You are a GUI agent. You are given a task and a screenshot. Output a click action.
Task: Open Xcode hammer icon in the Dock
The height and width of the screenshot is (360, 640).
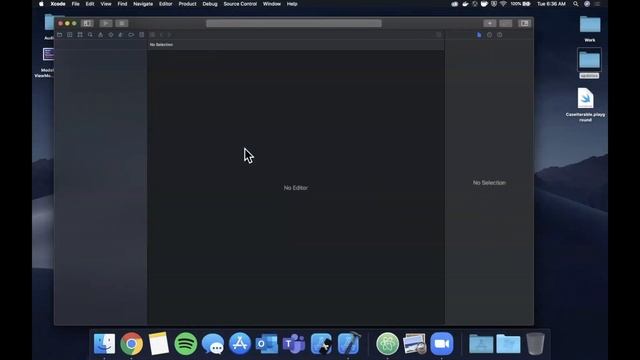pos(348,344)
